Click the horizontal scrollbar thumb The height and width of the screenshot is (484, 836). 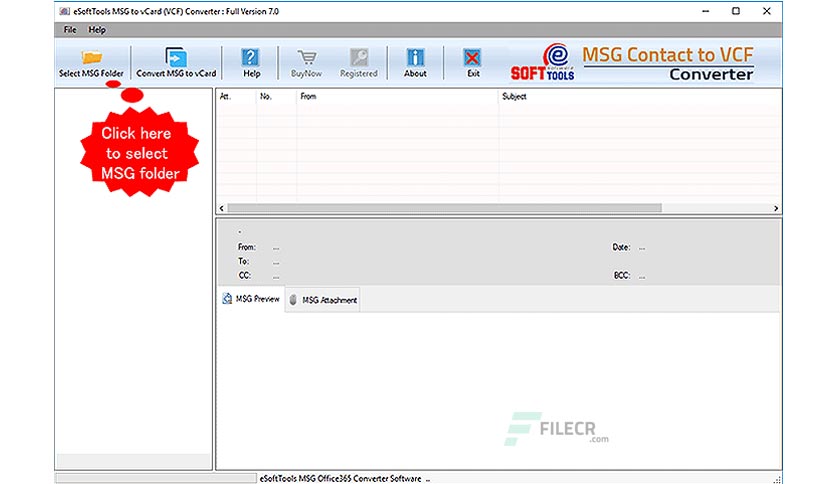click(x=445, y=208)
